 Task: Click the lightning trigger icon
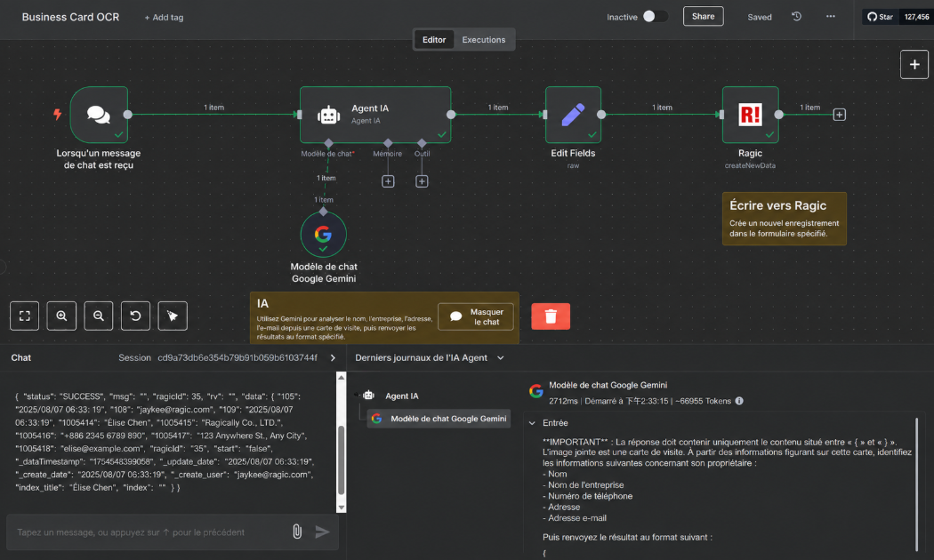57,115
